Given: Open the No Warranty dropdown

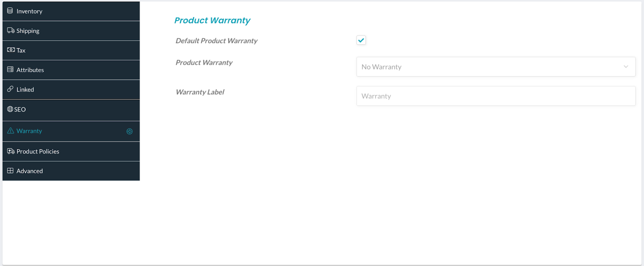Looking at the screenshot, I should point(496,67).
